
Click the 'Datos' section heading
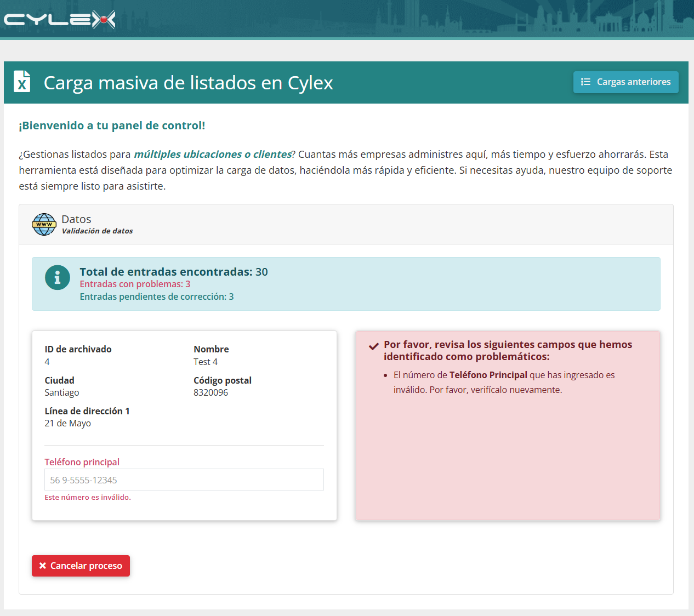(x=76, y=219)
